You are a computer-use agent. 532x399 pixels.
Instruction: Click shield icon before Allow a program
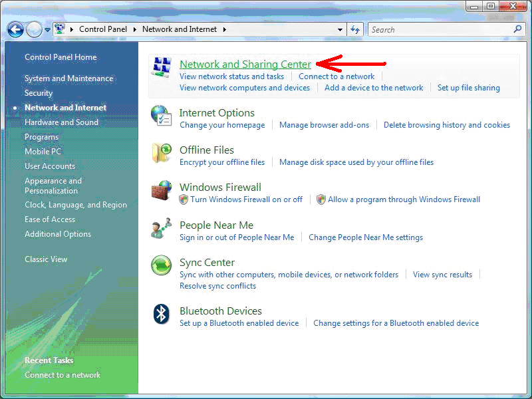tap(321, 199)
